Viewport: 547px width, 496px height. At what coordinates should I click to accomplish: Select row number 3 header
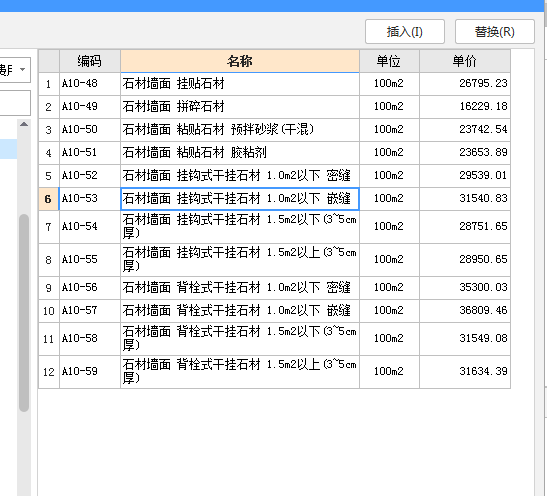click(48, 130)
